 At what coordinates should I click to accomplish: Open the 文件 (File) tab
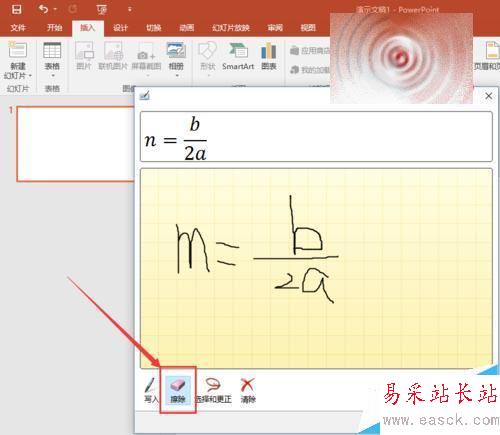(x=18, y=28)
